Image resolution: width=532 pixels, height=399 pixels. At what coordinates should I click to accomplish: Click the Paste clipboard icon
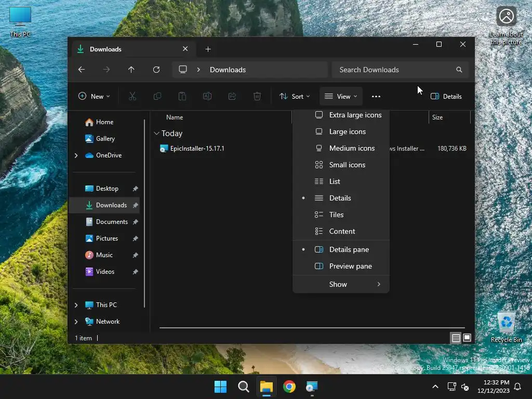pos(182,96)
